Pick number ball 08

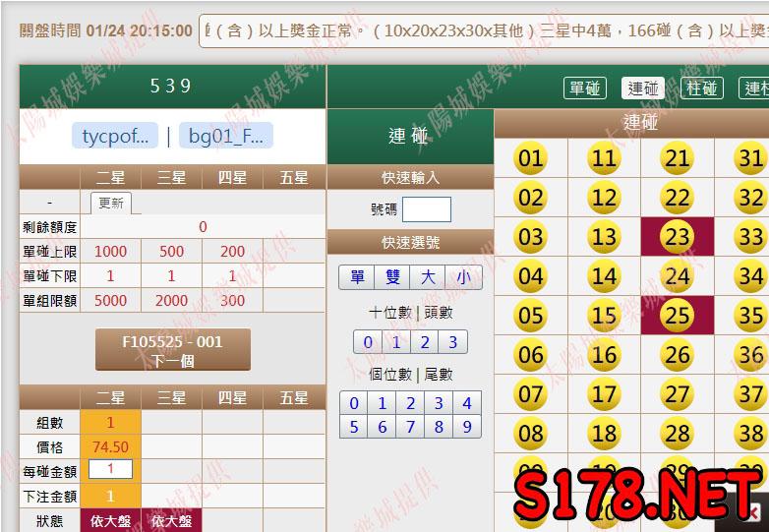click(x=530, y=433)
